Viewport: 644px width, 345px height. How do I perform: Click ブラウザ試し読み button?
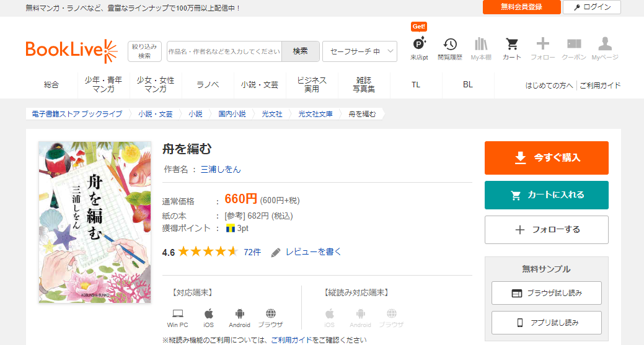[546, 293]
